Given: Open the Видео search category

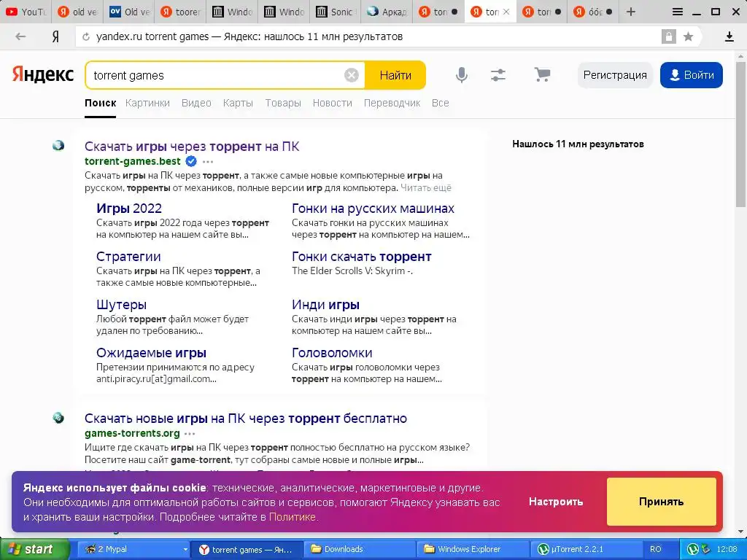Looking at the screenshot, I should (x=196, y=103).
